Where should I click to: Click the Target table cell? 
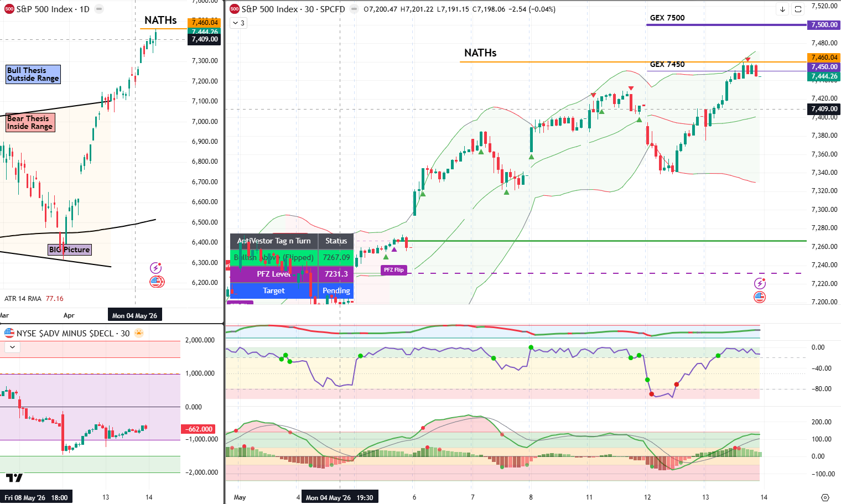[x=274, y=290]
